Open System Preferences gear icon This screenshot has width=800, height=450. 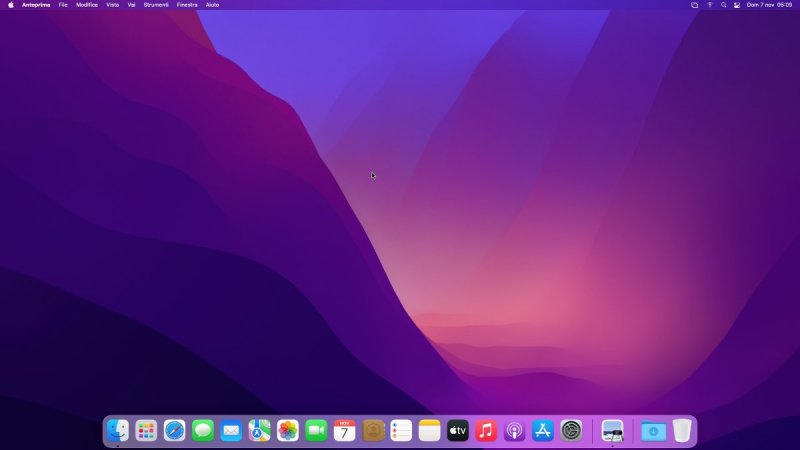571,431
